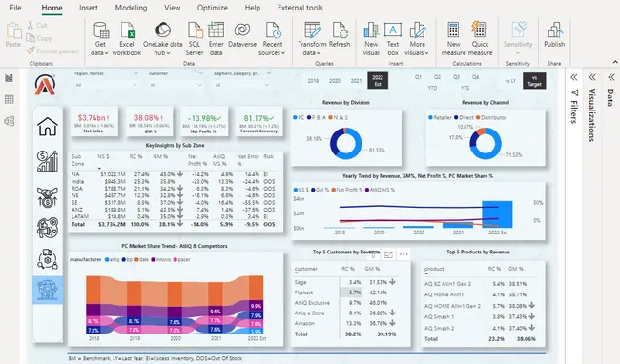620x364 pixels.
Task: Go to the Home page icon in dashboard
Action: (48, 127)
